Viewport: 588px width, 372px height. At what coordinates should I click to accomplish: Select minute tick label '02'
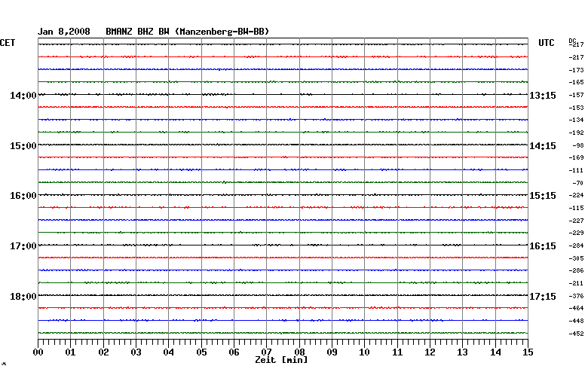[103, 352]
